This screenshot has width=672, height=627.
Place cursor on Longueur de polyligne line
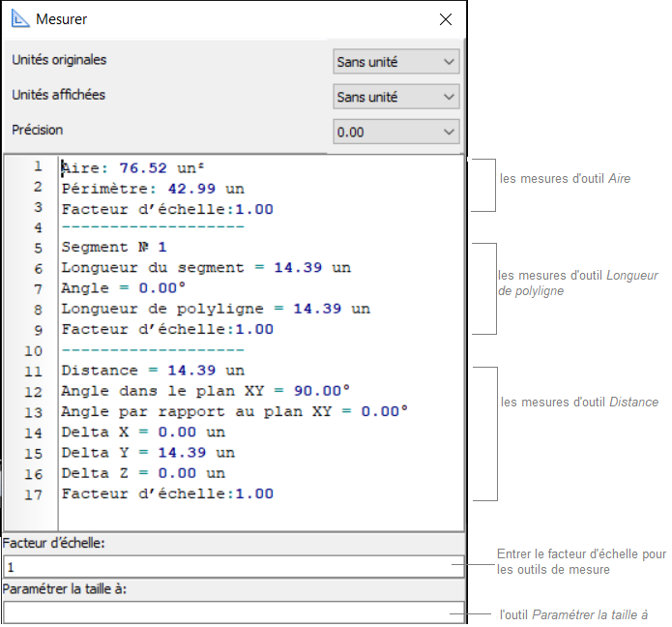click(215, 310)
